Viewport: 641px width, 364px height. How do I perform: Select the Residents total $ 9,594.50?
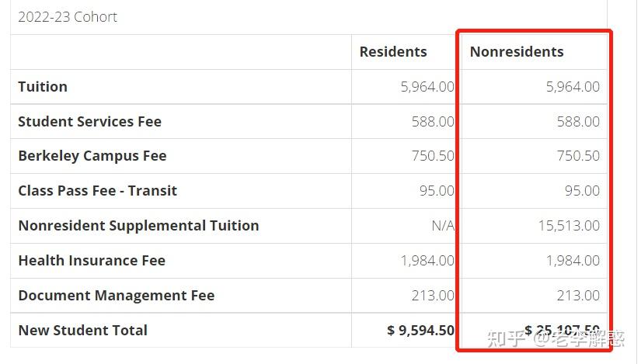click(420, 330)
